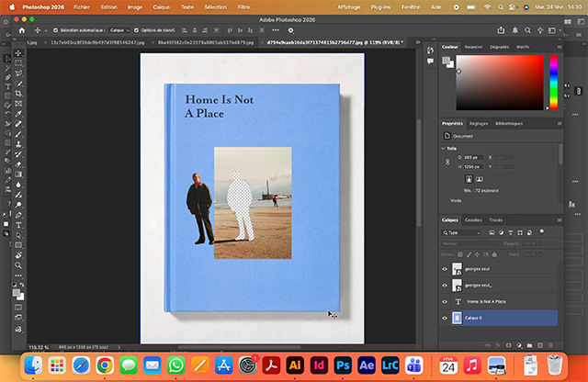Hide the 'georges seul_' second layer
The image size is (588, 382).
pos(445,286)
